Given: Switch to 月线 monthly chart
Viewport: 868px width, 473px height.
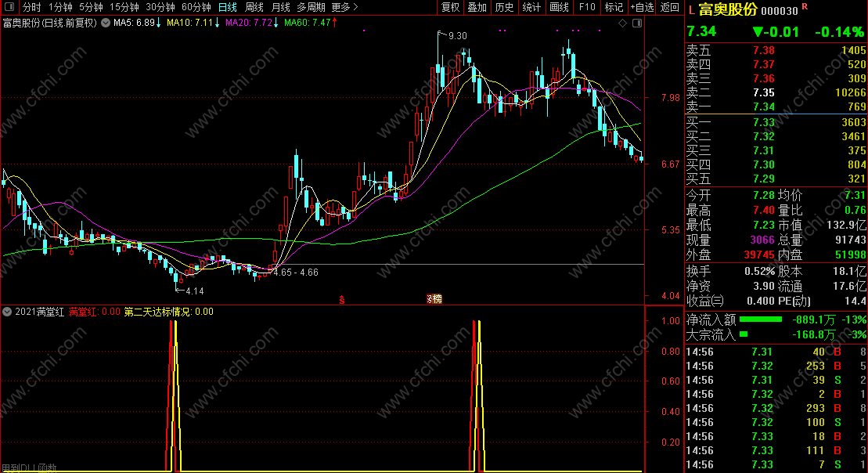Looking at the screenshot, I should (281, 7).
